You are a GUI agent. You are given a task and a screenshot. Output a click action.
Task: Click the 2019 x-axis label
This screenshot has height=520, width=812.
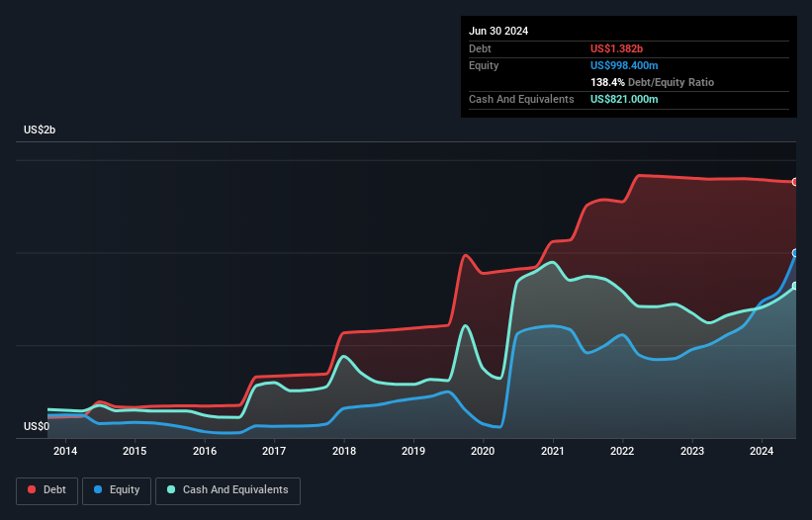coord(413,451)
